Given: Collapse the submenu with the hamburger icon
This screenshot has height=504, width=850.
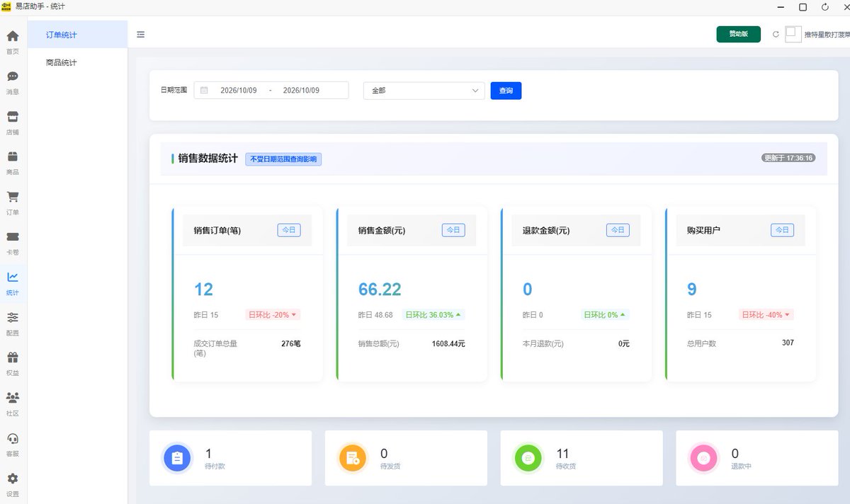Looking at the screenshot, I should tap(141, 34).
